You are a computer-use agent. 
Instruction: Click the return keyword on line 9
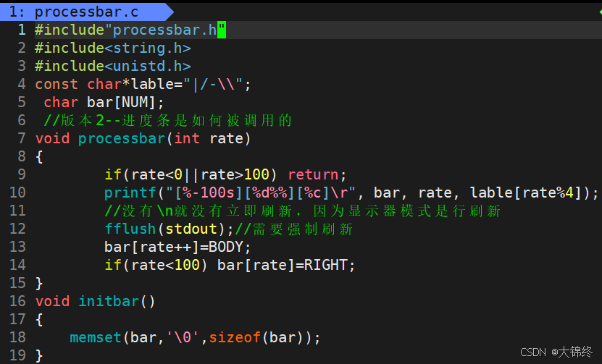click(313, 174)
